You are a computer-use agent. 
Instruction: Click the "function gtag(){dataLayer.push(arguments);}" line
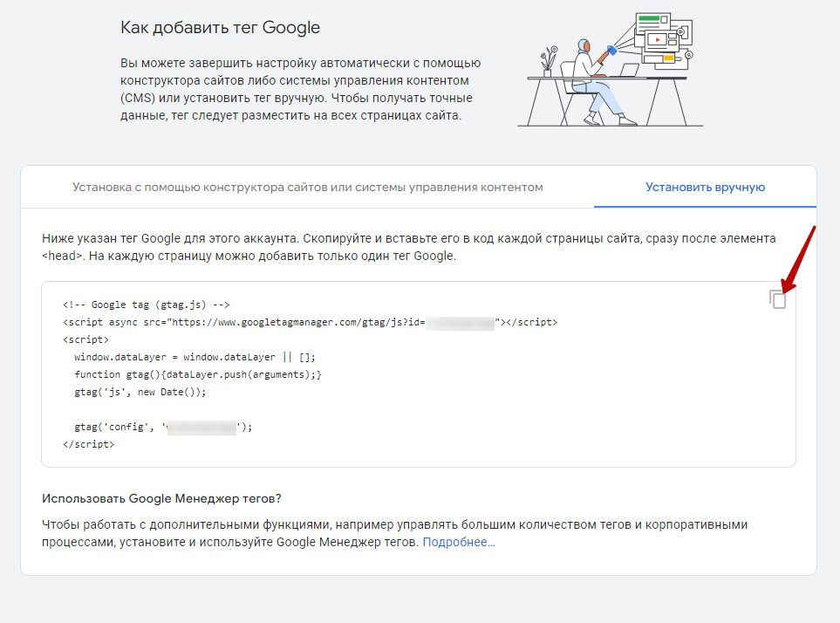coord(198,374)
